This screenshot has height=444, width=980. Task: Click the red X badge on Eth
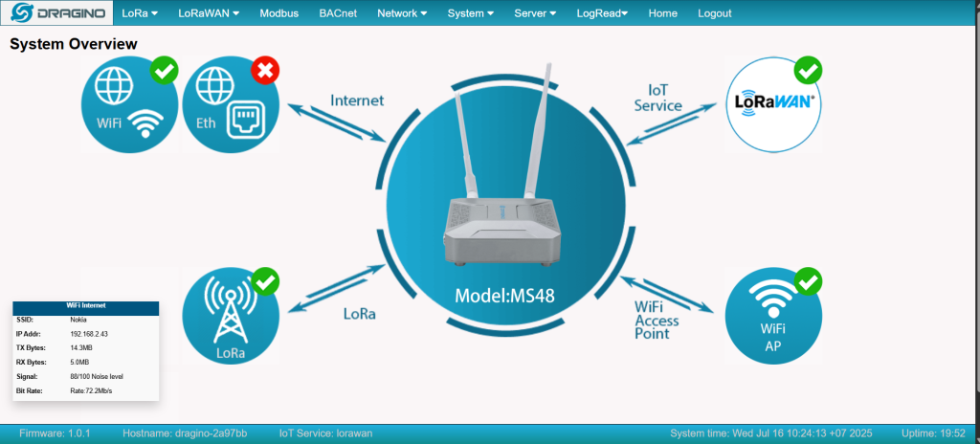tap(265, 71)
